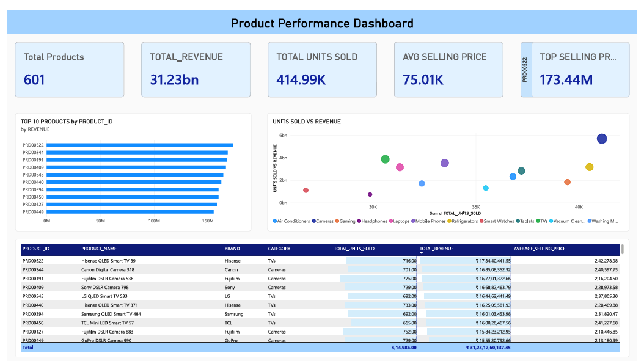This screenshot has width=644, height=361.
Task: Select Headphones in the scatter legend
Action: [372, 221]
